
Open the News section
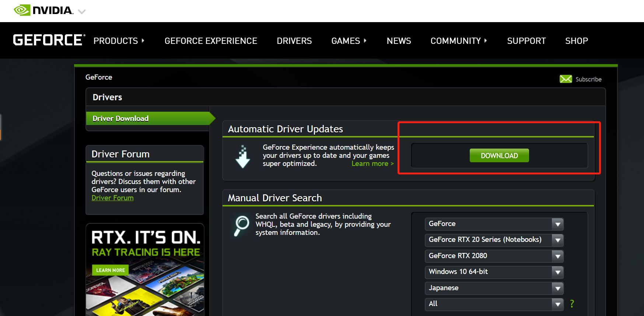[399, 41]
